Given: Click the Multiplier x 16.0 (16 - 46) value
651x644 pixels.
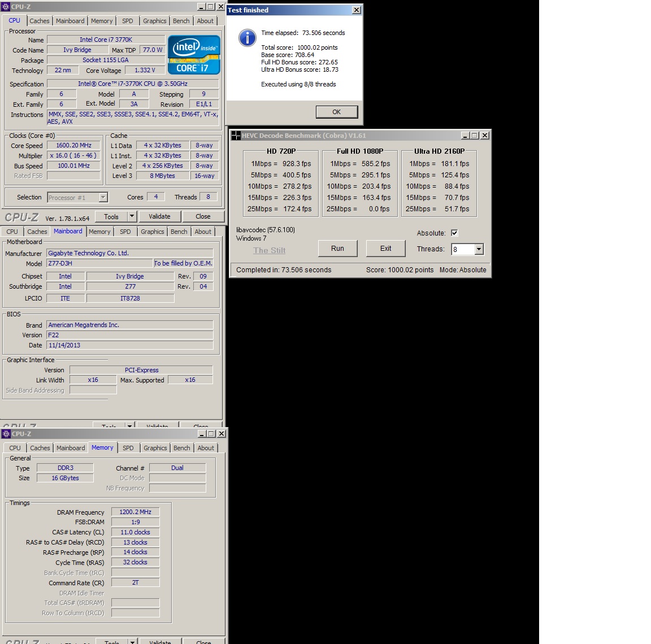Looking at the screenshot, I should 73,155.
